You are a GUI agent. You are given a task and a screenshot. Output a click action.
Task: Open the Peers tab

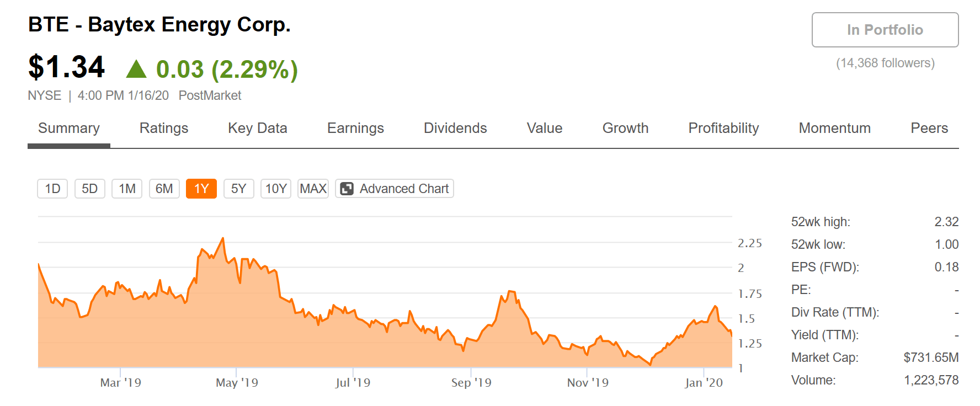[x=929, y=128]
